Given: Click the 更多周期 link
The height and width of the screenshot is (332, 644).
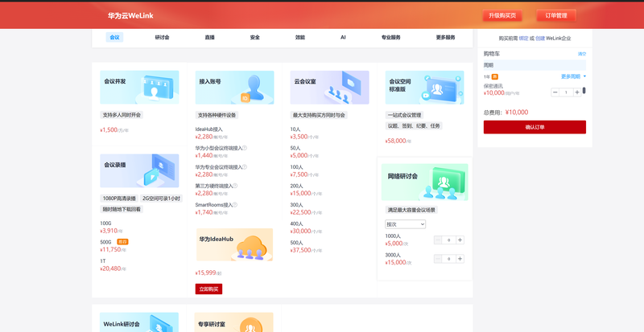Looking at the screenshot, I should pos(571,76).
